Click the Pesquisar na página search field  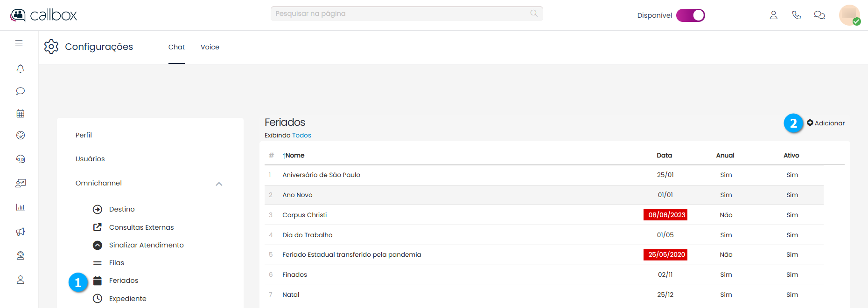[401, 14]
